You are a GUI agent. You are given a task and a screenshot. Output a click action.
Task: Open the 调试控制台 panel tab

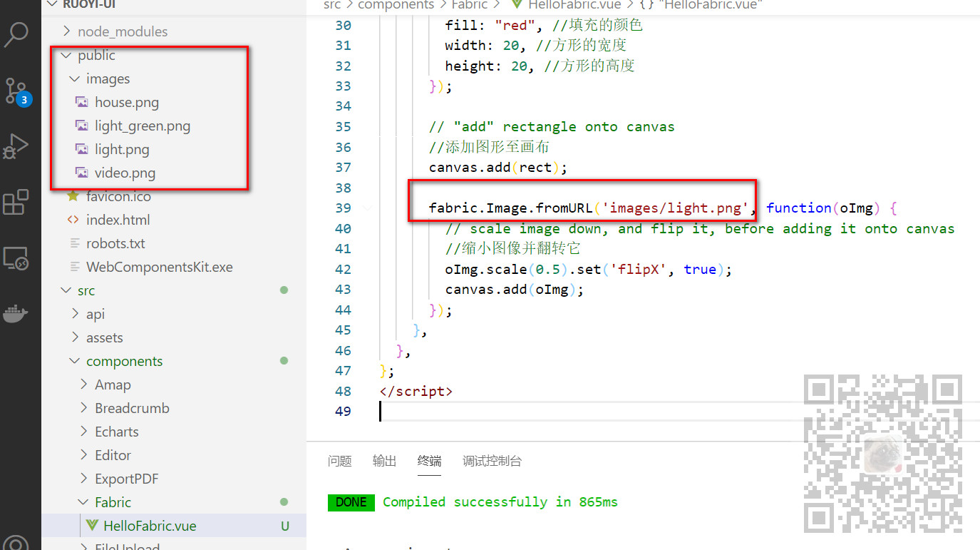[492, 461]
